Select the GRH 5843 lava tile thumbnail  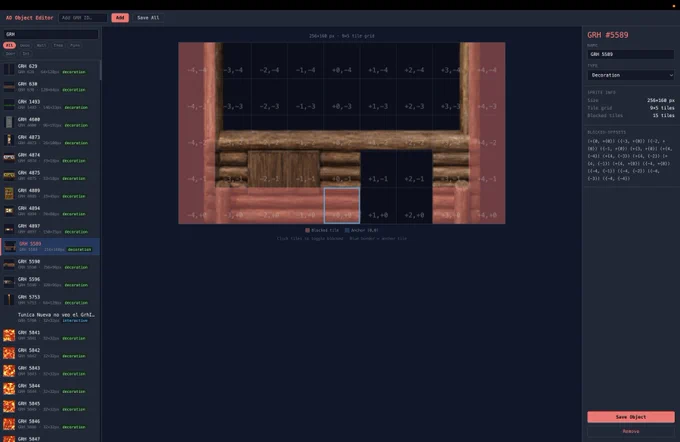9,371
